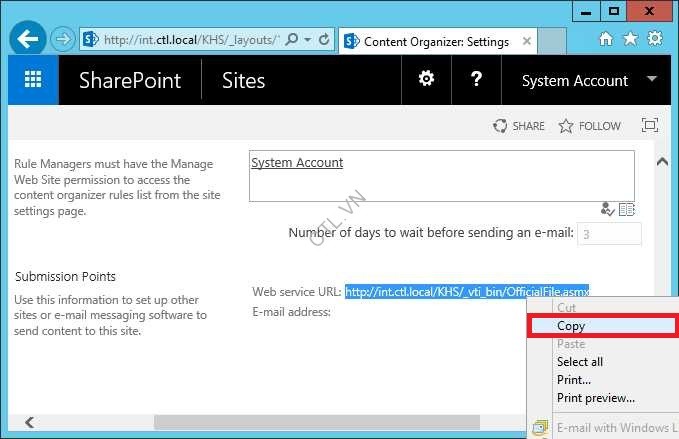Image resolution: width=679 pixels, height=439 pixels.
Task: Click the browser Back arrow button
Action: pyautogui.click(x=29, y=40)
